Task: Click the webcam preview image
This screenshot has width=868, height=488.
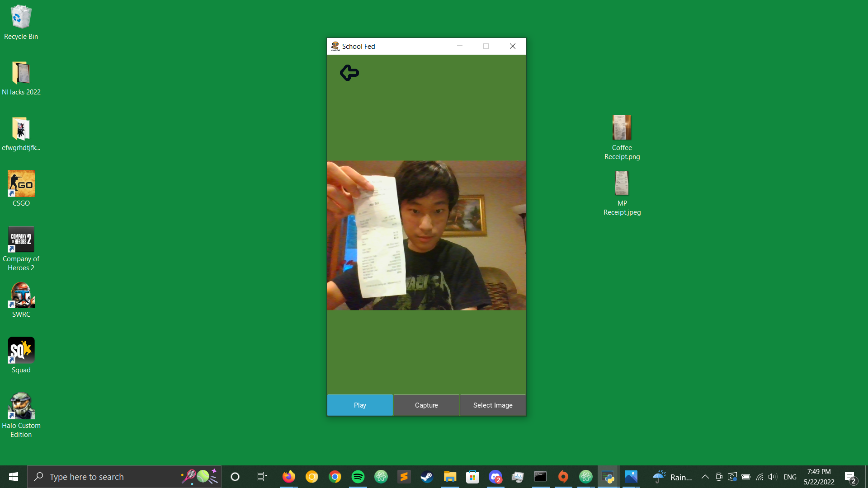Action: (x=426, y=235)
